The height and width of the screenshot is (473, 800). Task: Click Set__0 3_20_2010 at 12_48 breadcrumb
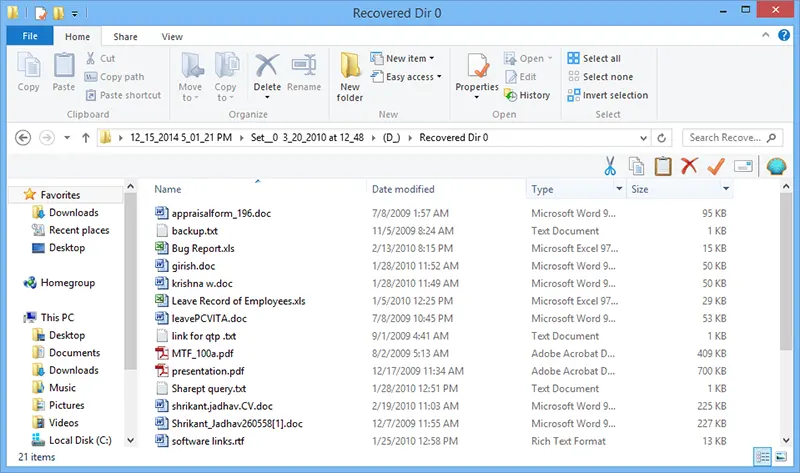[x=307, y=138]
